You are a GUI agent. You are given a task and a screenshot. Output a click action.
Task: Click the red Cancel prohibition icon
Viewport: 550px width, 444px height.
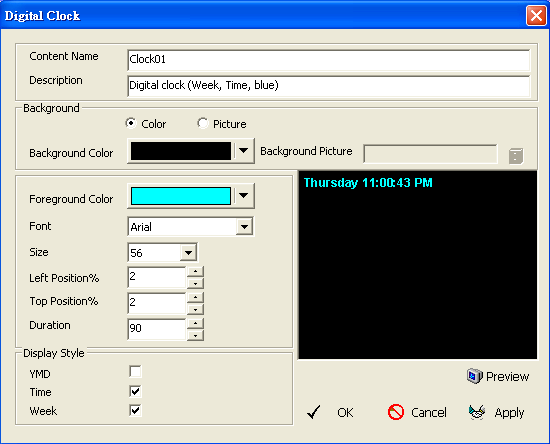tap(396, 412)
